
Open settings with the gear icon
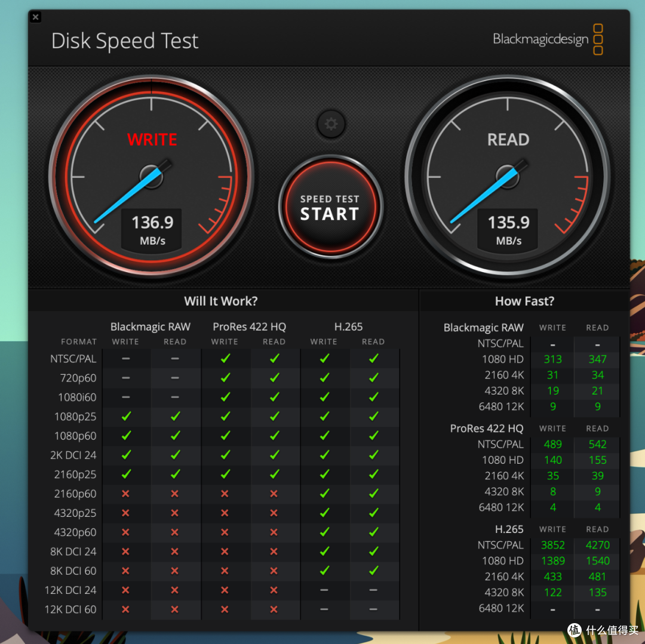pyautogui.click(x=331, y=124)
